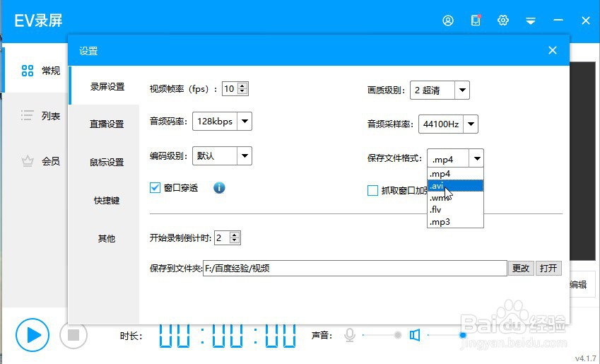Click the blue play record button
This screenshot has width=600, height=364.
pos(33,335)
